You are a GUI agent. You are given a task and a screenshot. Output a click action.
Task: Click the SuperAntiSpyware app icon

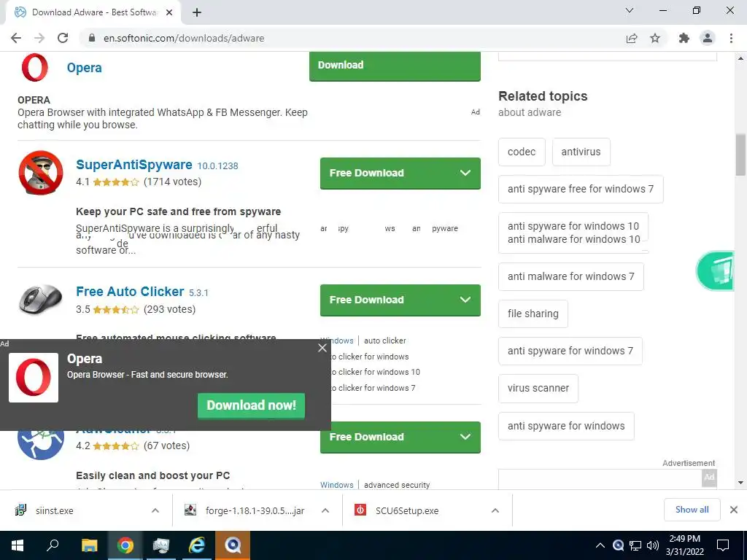[41, 172]
